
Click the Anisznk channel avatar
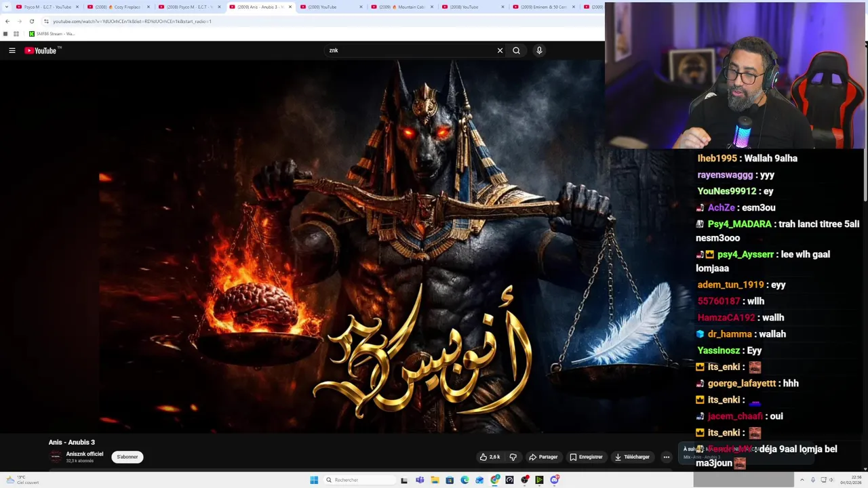pos(56,457)
